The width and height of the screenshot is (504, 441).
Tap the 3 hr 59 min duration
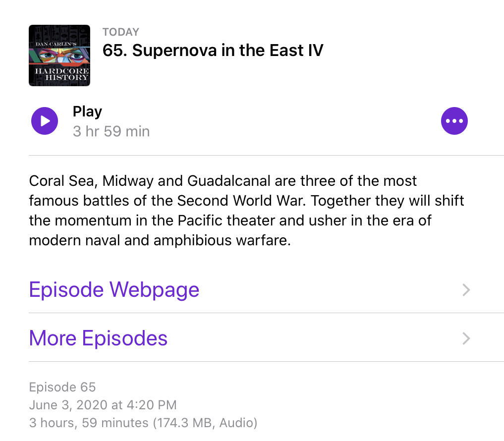(x=111, y=131)
